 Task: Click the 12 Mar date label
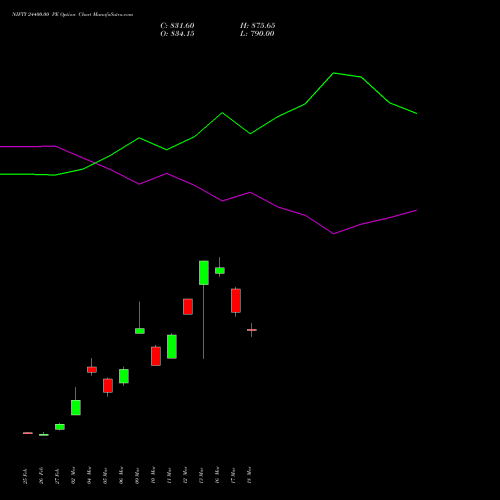click(186, 475)
